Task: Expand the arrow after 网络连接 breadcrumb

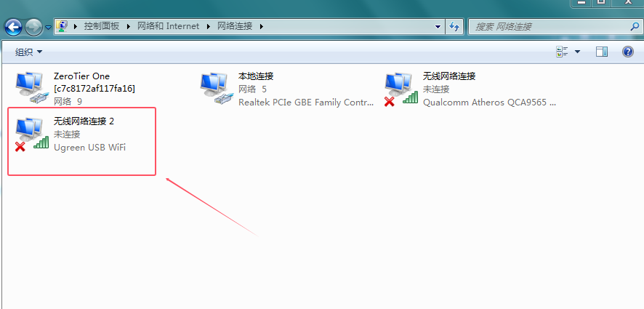Action: 261,27
